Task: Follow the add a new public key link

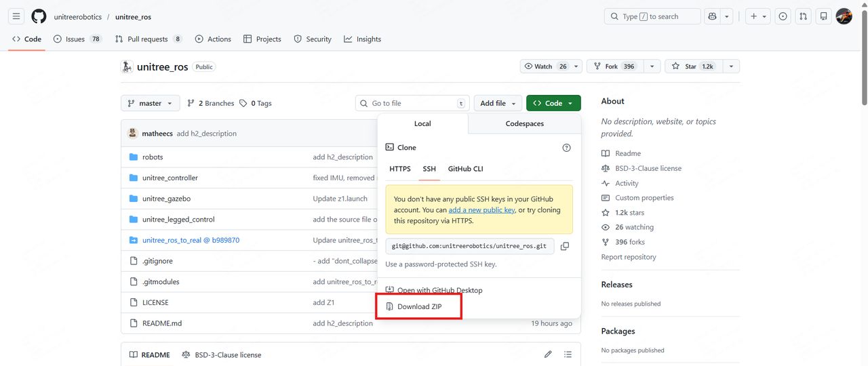Action: (x=481, y=210)
